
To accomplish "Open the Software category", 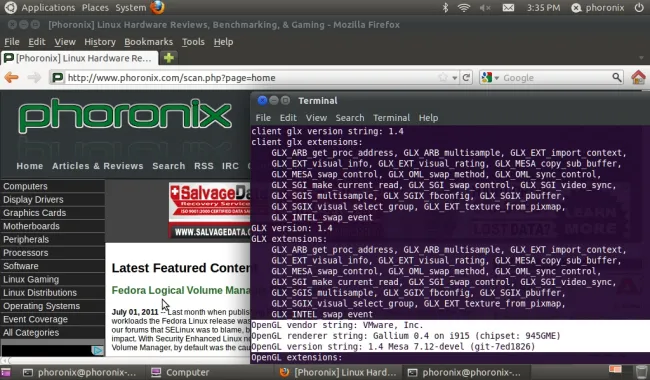I will (x=53, y=266).
